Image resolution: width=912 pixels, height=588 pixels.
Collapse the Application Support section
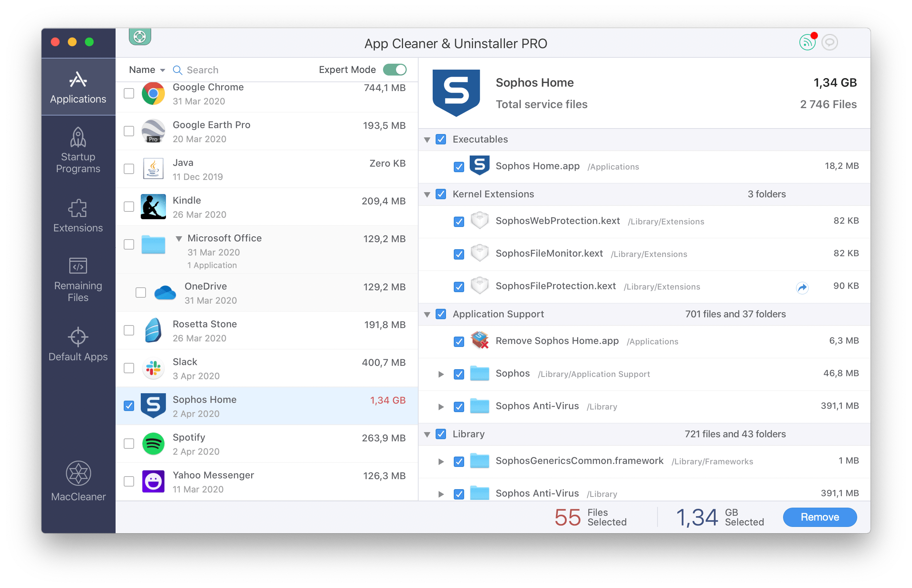[x=429, y=314]
